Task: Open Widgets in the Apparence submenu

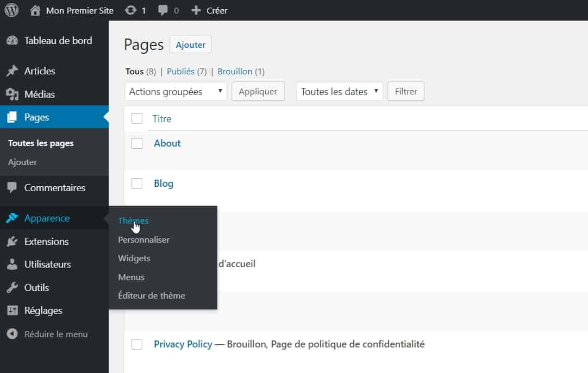Action: pos(134,258)
